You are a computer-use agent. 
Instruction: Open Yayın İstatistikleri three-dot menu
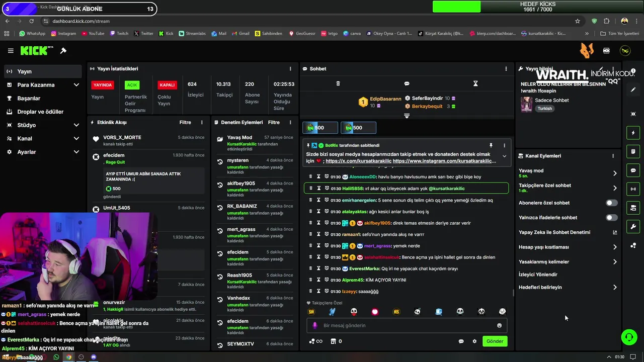click(x=290, y=69)
